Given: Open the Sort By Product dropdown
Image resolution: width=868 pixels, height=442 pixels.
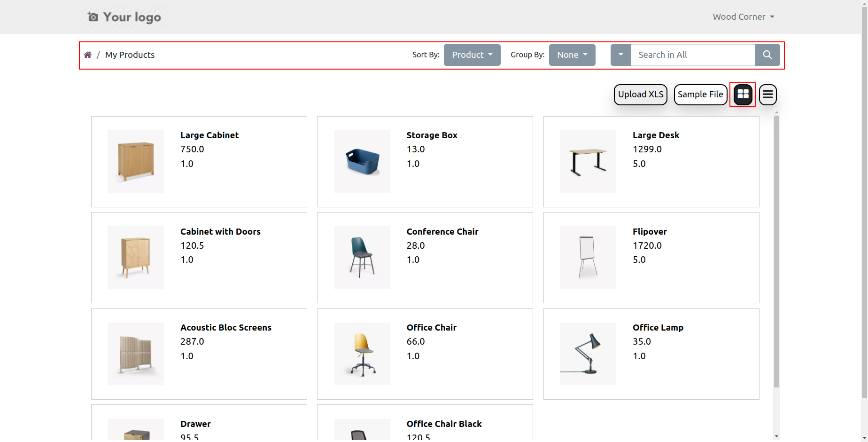Looking at the screenshot, I should pyautogui.click(x=472, y=55).
